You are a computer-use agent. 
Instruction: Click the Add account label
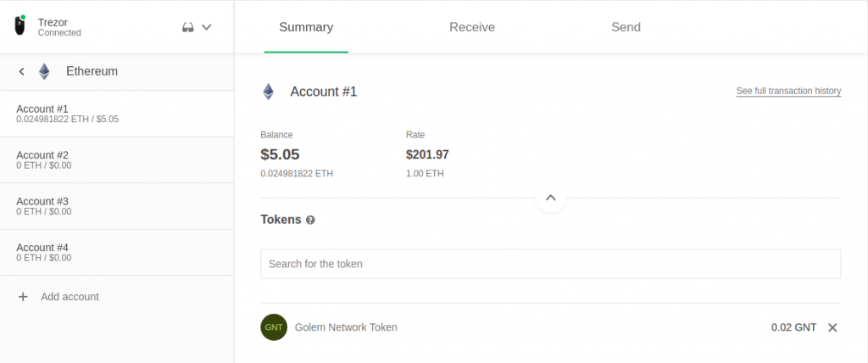coord(70,297)
